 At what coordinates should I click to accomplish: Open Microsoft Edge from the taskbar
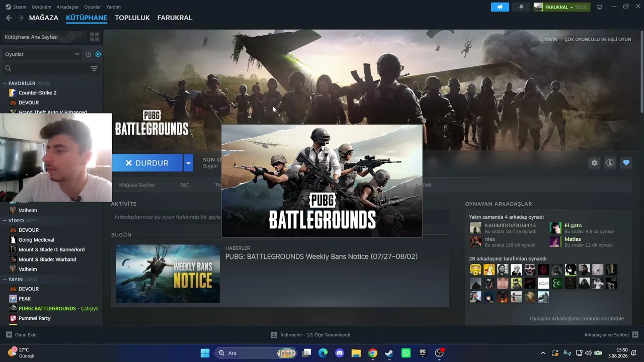coord(323,353)
